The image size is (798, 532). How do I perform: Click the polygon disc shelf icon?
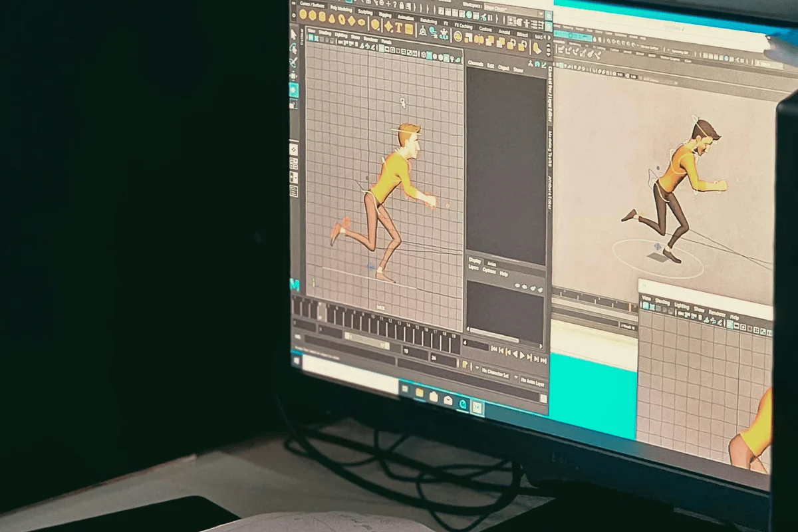pos(361,22)
